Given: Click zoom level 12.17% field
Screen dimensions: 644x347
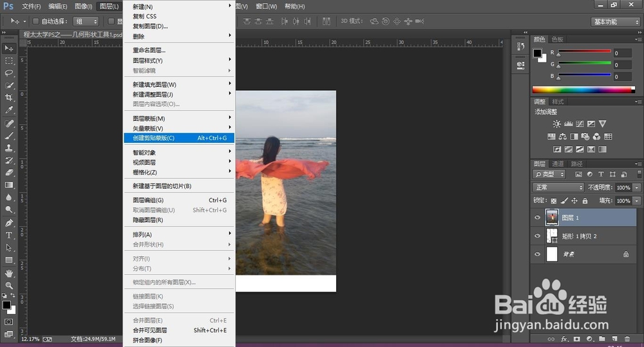Looking at the screenshot, I should coord(30,339).
